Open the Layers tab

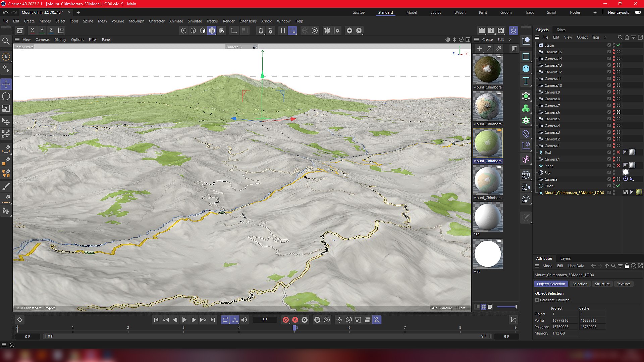tap(565, 258)
